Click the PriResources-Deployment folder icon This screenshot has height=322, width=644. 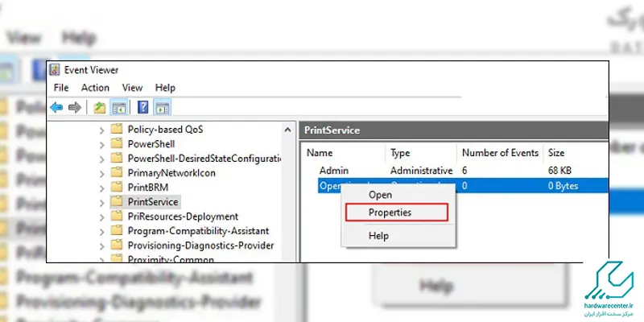pos(117,216)
